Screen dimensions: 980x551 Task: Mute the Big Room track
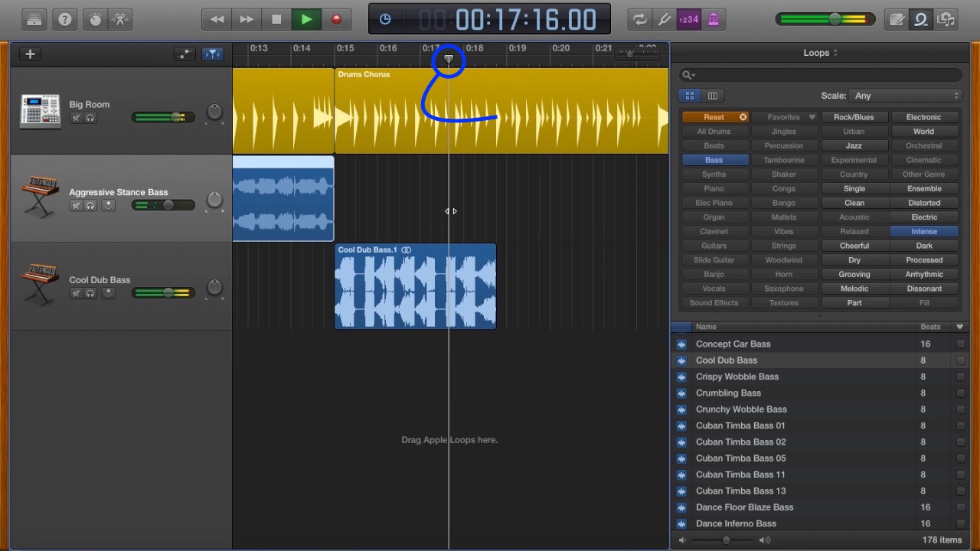coord(77,118)
